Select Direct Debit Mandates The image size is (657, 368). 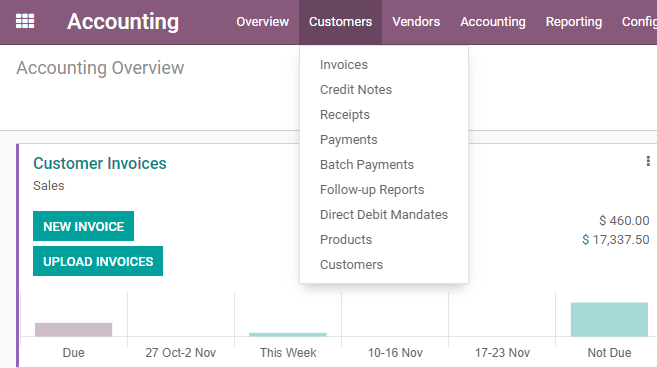(384, 215)
